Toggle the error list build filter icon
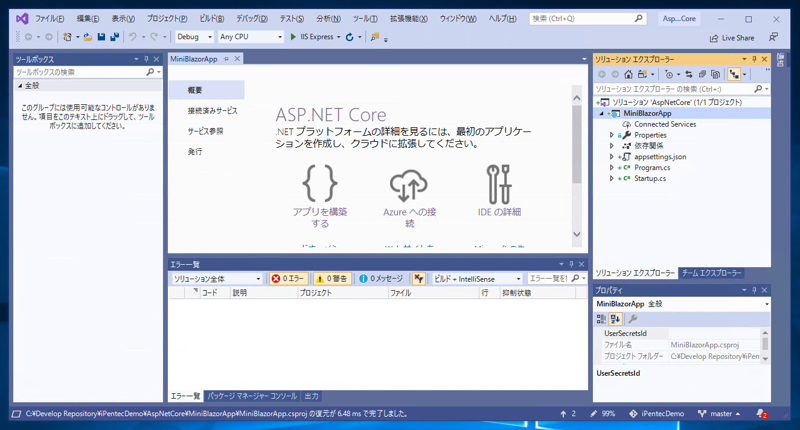The height and width of the screenshot is (430, 800). (418, 279)
